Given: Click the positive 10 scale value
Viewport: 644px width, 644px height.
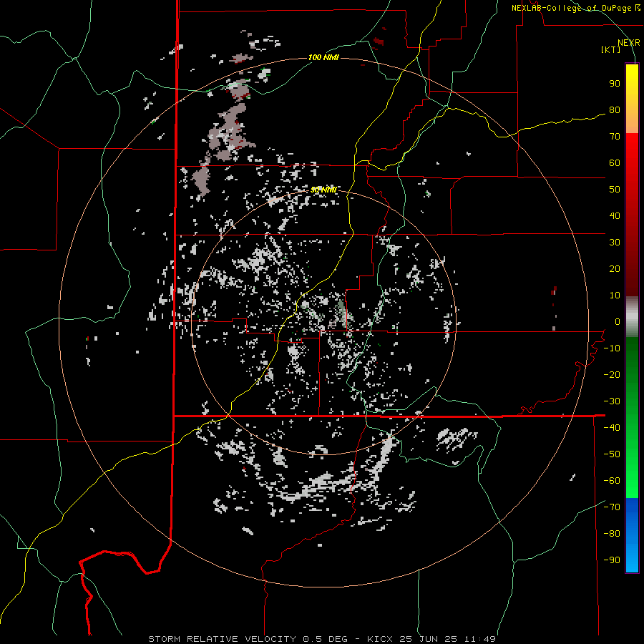Looking at the screenshot, I should click(x=615, y=296).
